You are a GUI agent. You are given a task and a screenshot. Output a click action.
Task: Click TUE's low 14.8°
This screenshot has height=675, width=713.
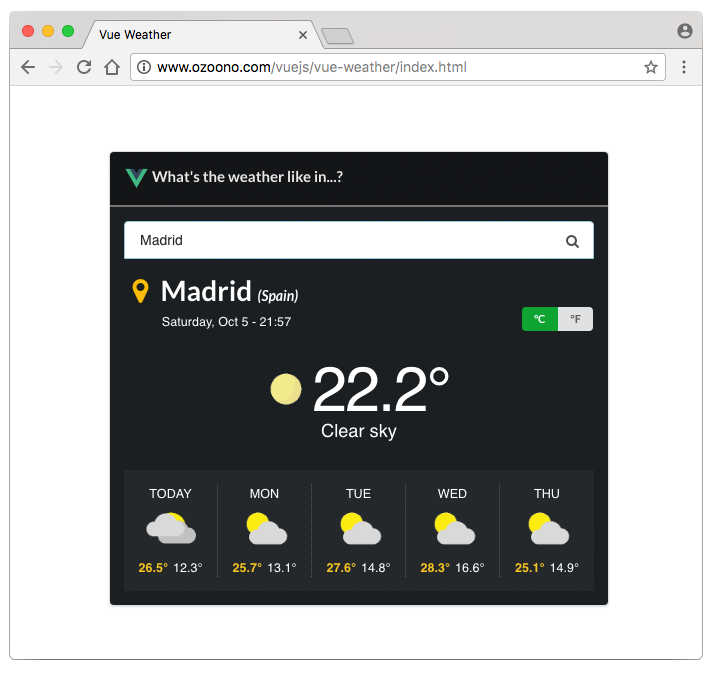[376, 568]
